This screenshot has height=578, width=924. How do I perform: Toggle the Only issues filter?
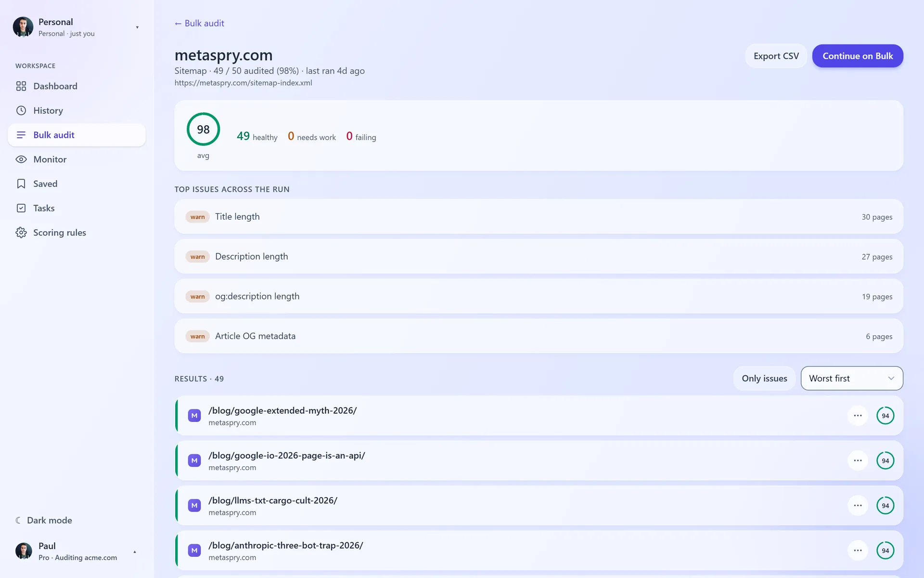coord(764,379)
